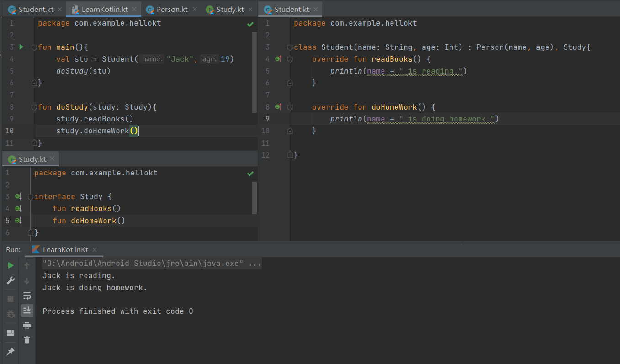Click the Restore Layout icon in Run panel
The image size is (620, 364).
tap(11, 333)
